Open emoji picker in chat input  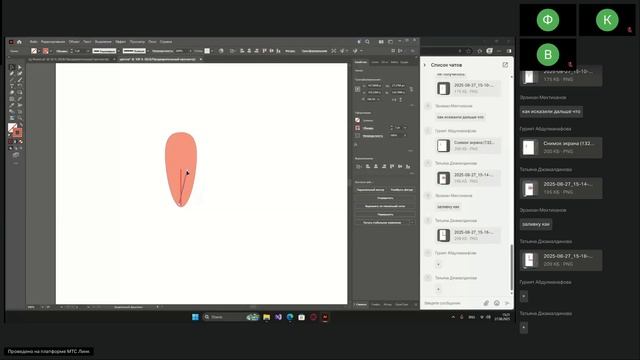tap(497, 303)
